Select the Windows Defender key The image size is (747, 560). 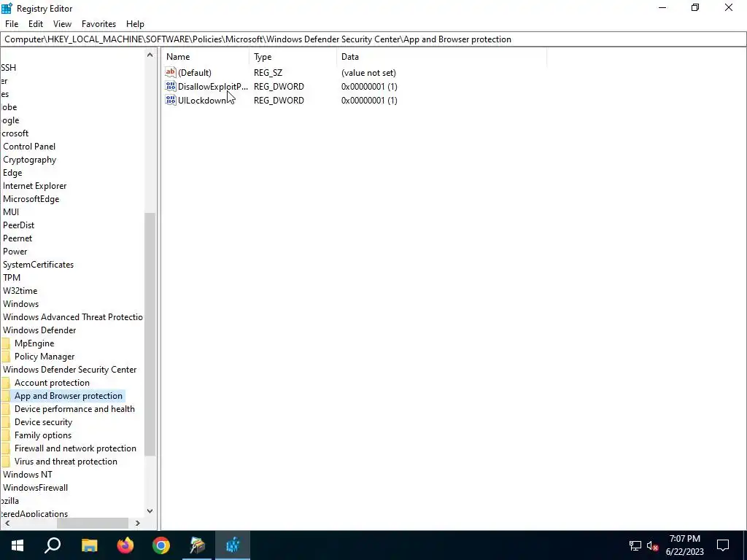[x=39, y=330]
